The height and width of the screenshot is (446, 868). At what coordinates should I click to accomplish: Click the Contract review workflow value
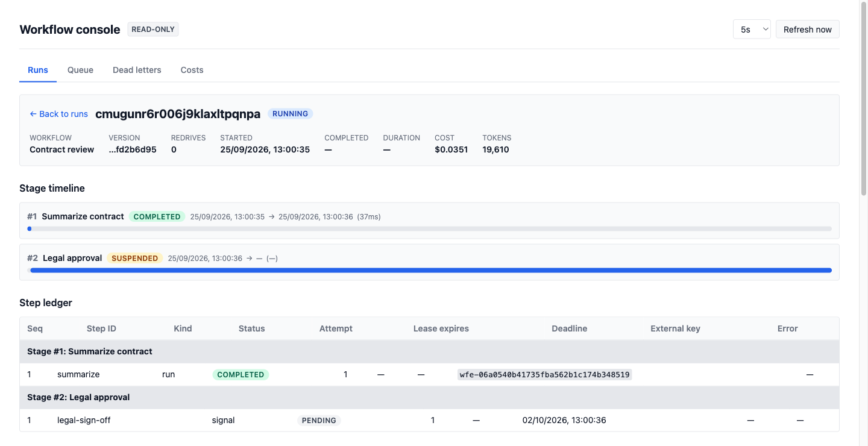point(61,149)
